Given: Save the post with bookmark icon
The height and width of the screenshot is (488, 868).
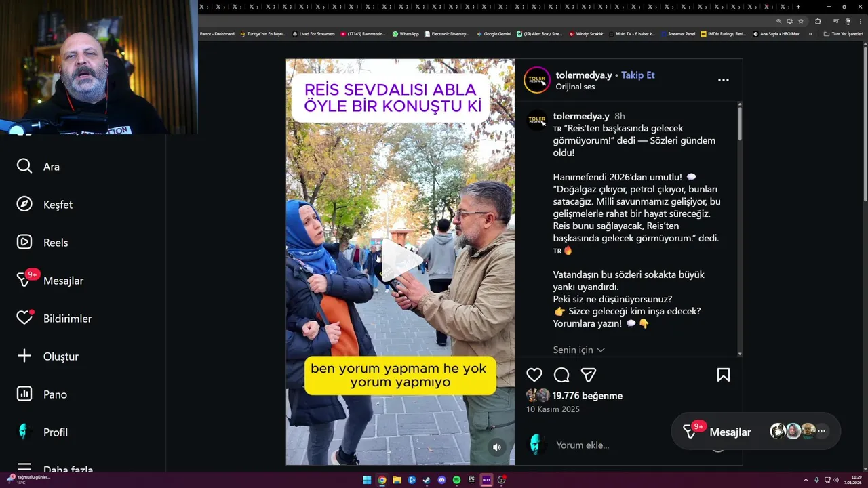Looking at the screenshot, I should click(x=724, y=375).
